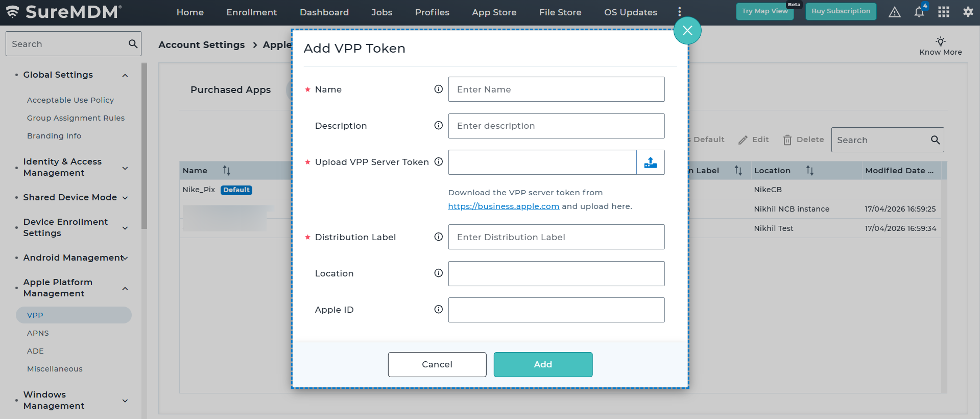This screenshot has height=419, width=980.
Task: Collapse the Global Settings section
Action: [125, 76]
